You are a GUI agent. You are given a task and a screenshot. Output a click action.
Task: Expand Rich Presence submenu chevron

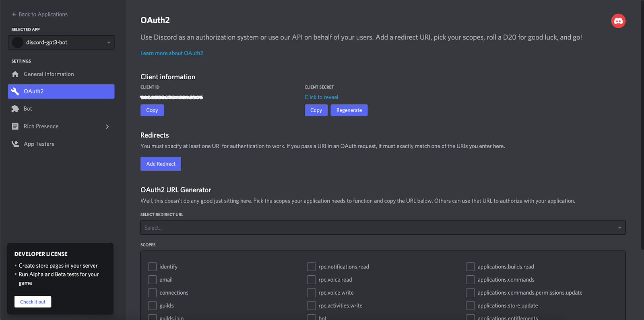[x=107, y=126]
